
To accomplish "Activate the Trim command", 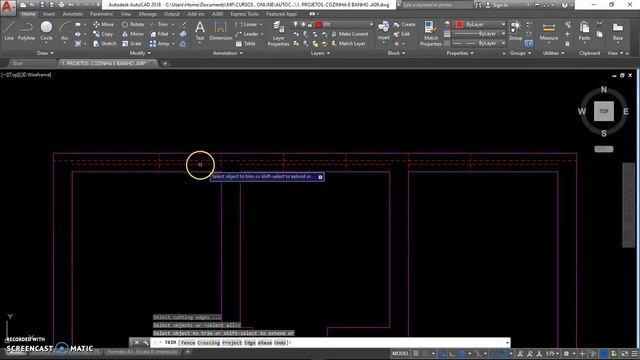I will 159,24.
